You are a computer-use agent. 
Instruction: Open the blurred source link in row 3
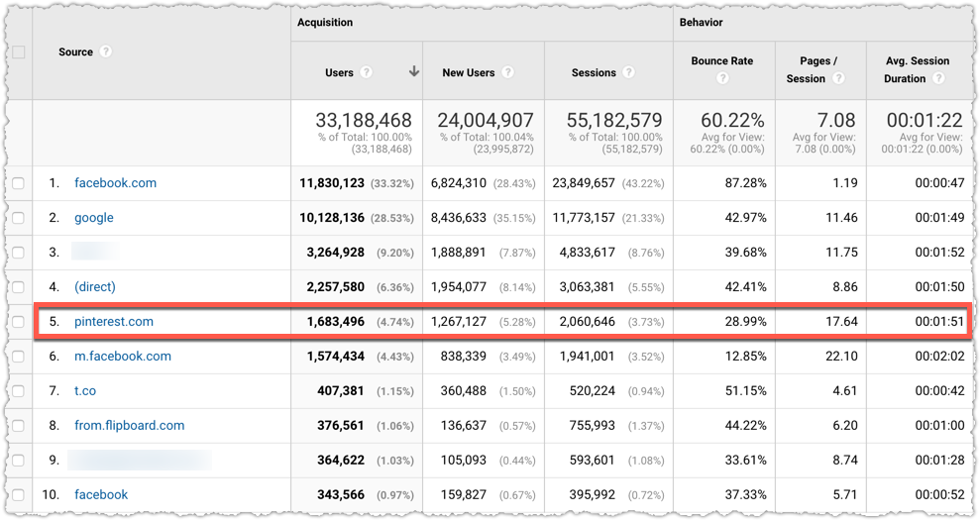click(x=96, y=252)
